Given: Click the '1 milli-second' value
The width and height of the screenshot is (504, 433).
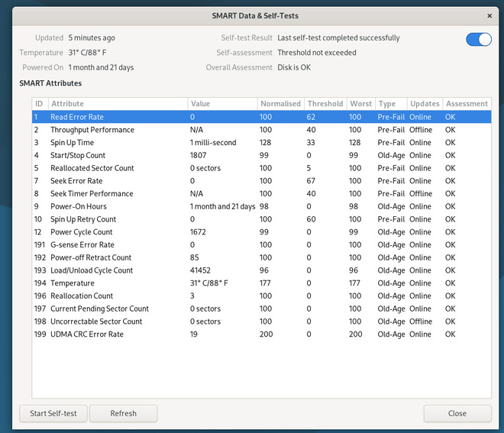Looking at the screenshot, I should click(x=213, y=143).
